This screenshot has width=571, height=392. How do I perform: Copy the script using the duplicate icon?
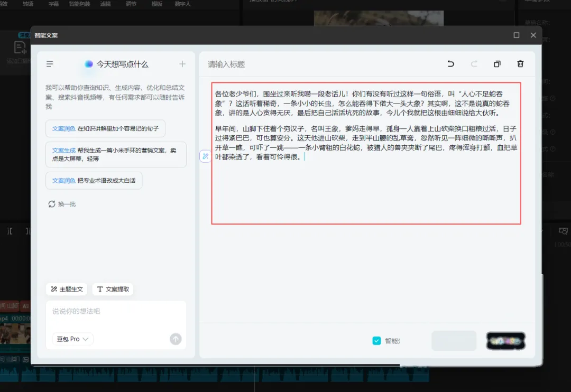497,64
